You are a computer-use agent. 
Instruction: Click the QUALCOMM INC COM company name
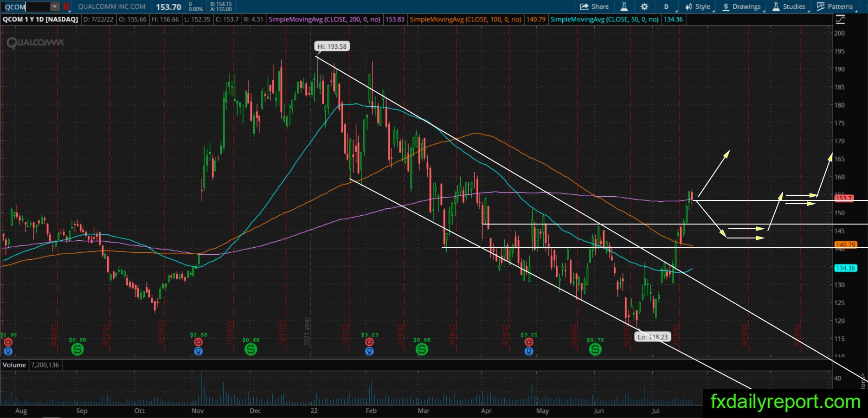click(111, 6)
